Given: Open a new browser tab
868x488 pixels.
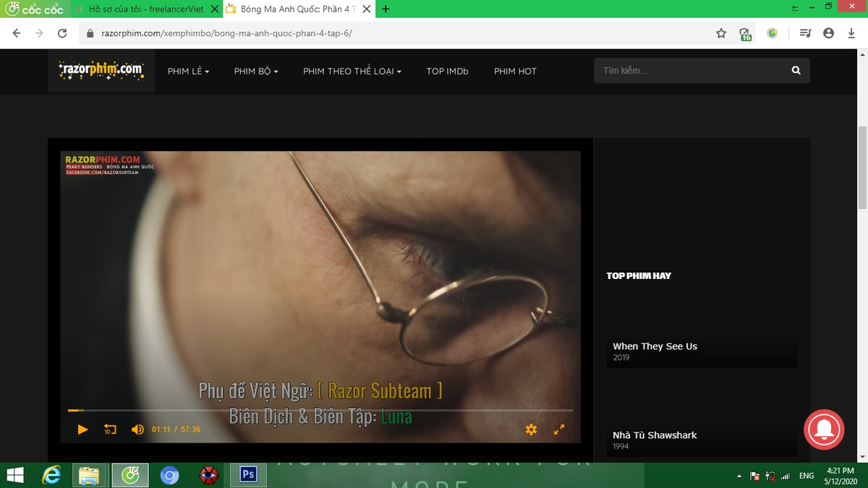Looking at the screenshot, I should (x=386, y=9).
